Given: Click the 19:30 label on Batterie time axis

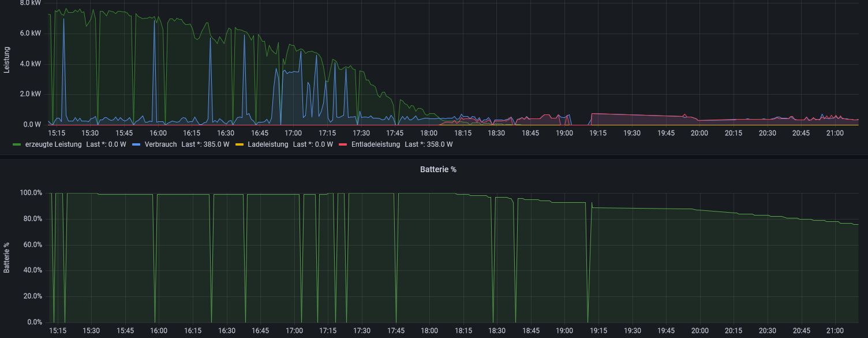Looking at the screenshot, I should [632, 331].
